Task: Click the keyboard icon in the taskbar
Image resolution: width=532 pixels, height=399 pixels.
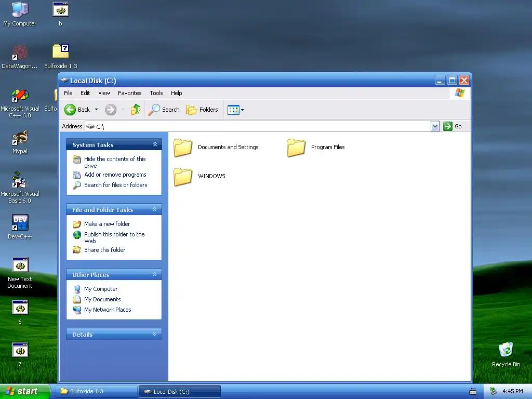Action: [x=473, y=392]
